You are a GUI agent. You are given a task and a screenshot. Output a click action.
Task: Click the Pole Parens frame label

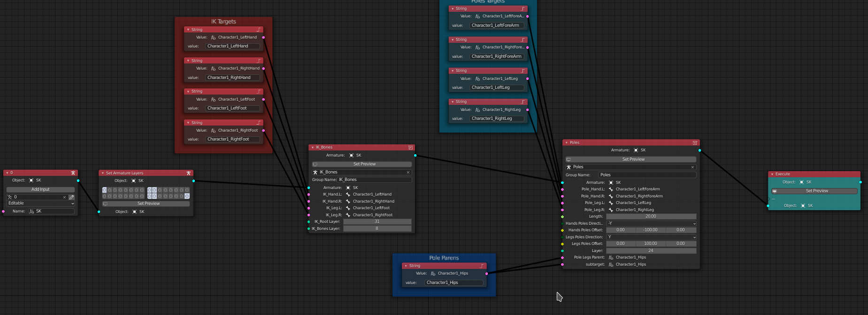pyautogui.click(x=444, y=258)
